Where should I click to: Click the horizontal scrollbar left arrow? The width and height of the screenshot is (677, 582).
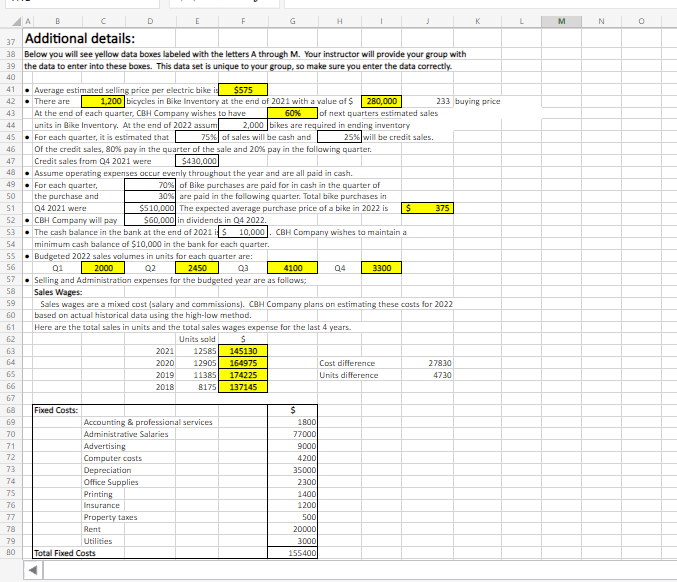[x=33, y=570]
